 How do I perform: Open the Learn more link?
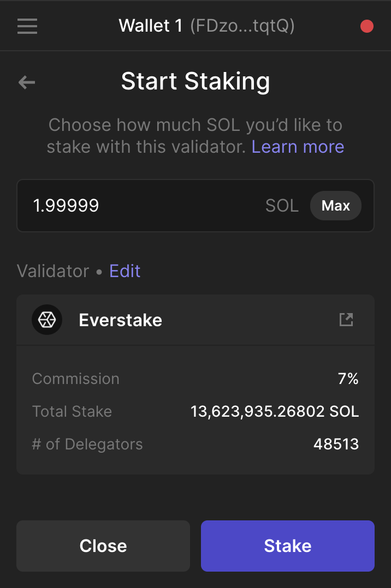coord(298,147)
